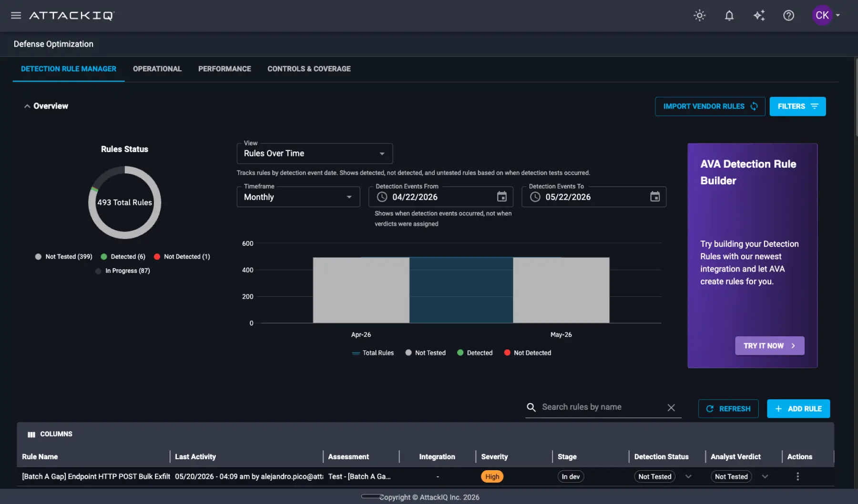
Task: Switch to Detection Rule Manager tab
Action: [69, 69]
